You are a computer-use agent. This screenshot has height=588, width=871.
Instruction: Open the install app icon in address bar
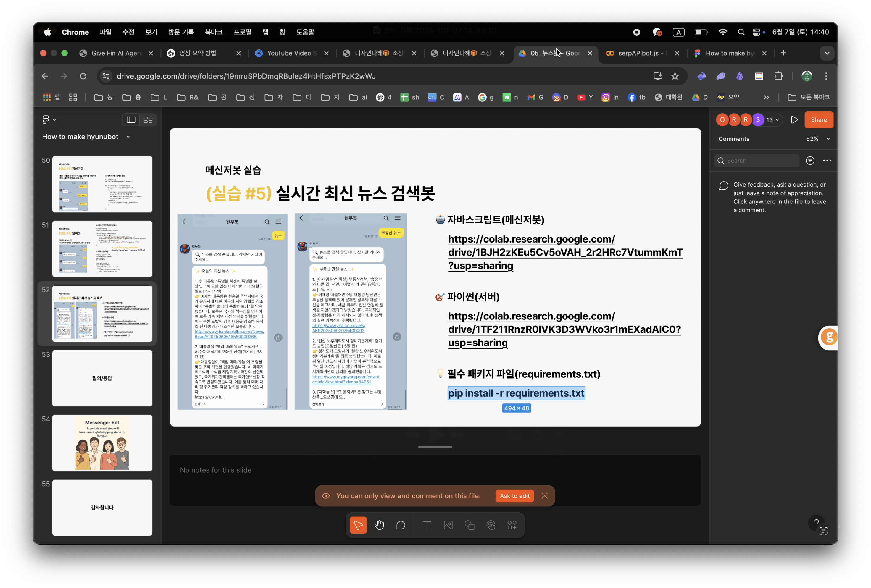(657, 76)
